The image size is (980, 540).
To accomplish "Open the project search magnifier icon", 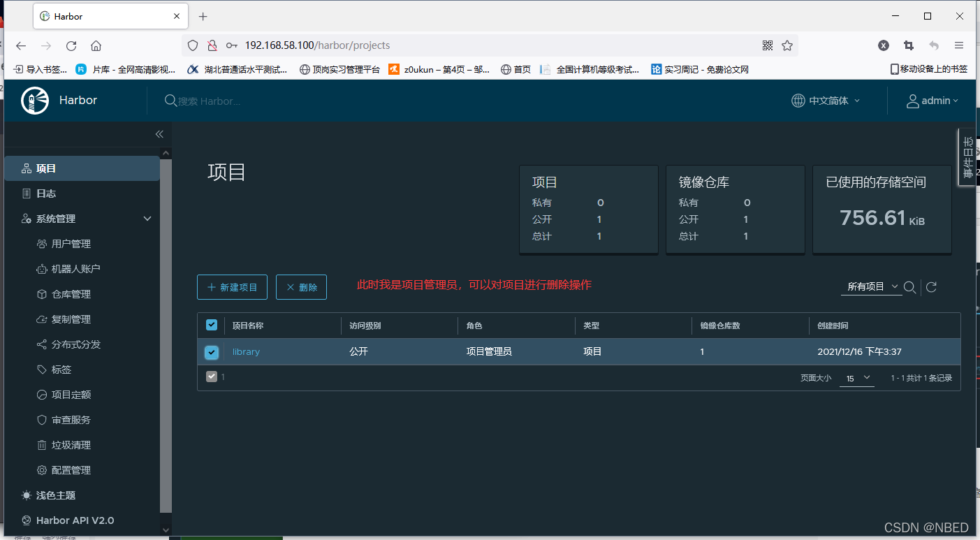I will [909, 286].
